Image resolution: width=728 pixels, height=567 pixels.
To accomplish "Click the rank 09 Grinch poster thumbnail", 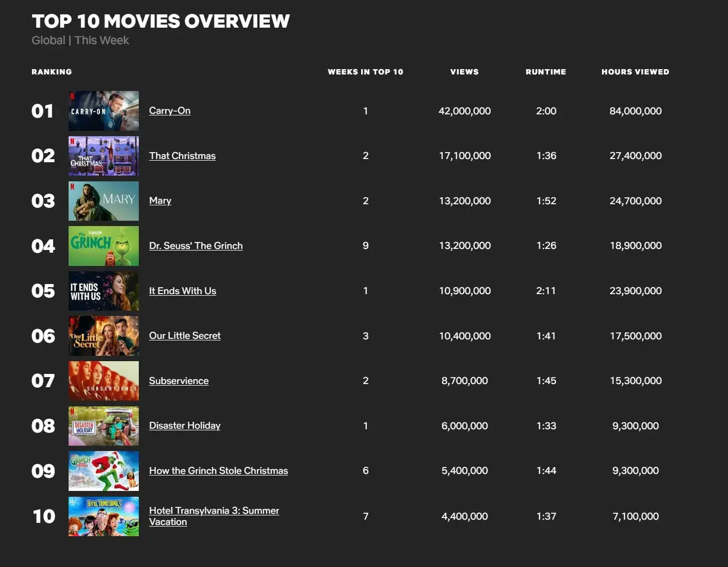I will [x=104, y=471].
